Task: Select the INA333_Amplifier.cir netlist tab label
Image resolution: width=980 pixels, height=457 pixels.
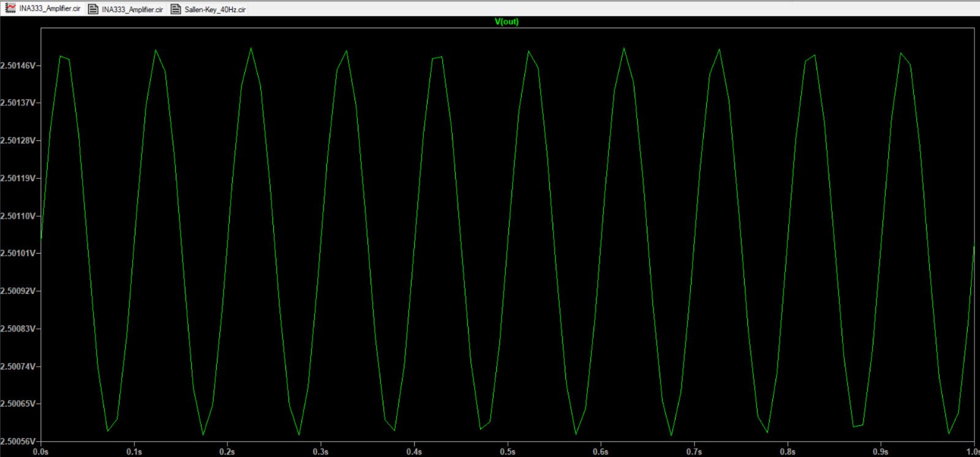Action: 132,9
